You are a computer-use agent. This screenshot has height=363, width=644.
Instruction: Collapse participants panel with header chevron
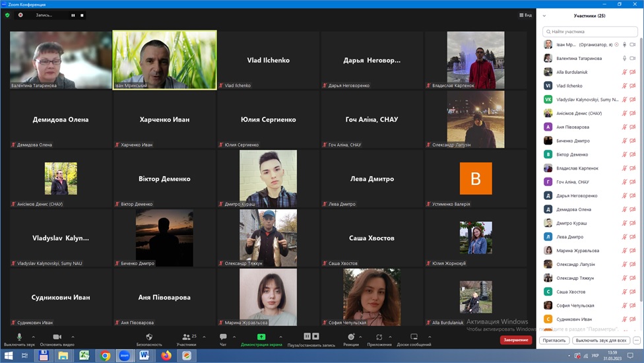544,16
